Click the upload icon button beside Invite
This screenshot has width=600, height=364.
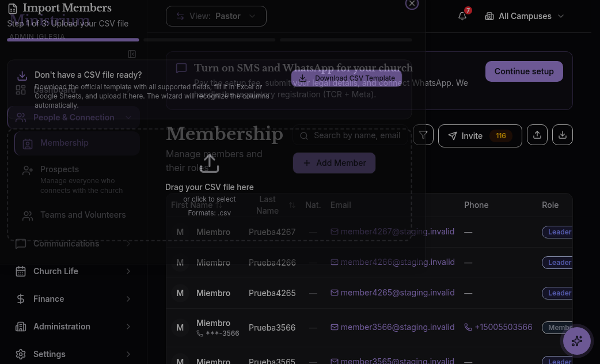click(537, 135)
